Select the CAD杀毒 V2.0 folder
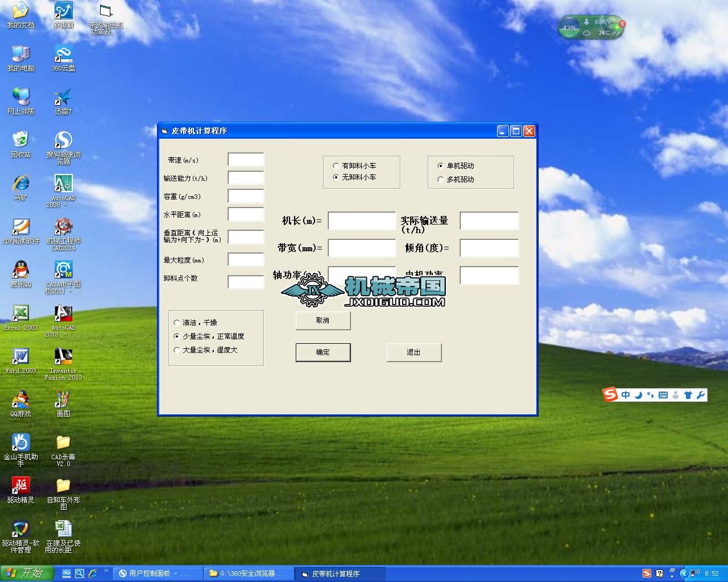This screenshot has height=582, width=728. [64, 451]
